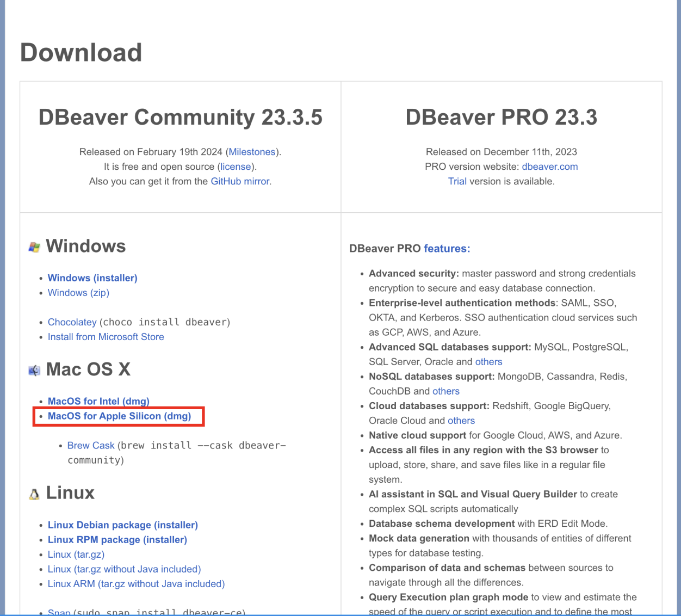
Task: Download Windows (zip)
Action: click(x=78, y=293)
